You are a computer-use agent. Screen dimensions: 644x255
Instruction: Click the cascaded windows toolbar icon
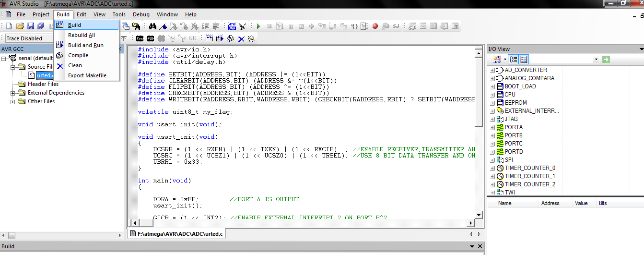[x=126, y=26]
